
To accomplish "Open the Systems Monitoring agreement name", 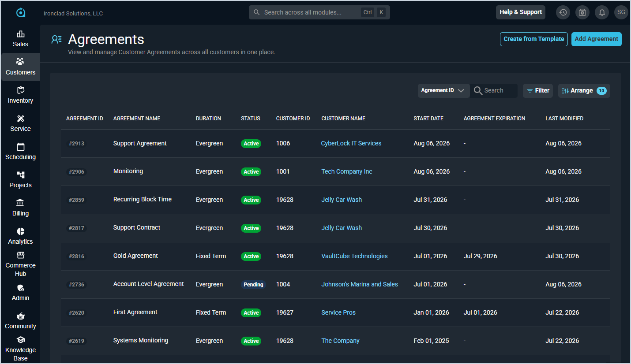I will click(x=141, y=340).
